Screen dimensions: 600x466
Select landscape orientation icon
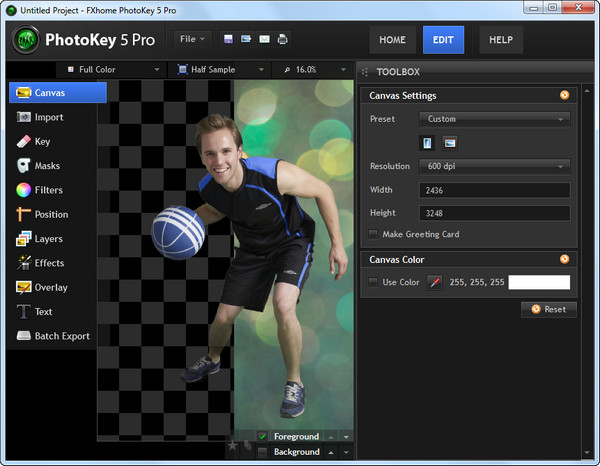point(450,143)
